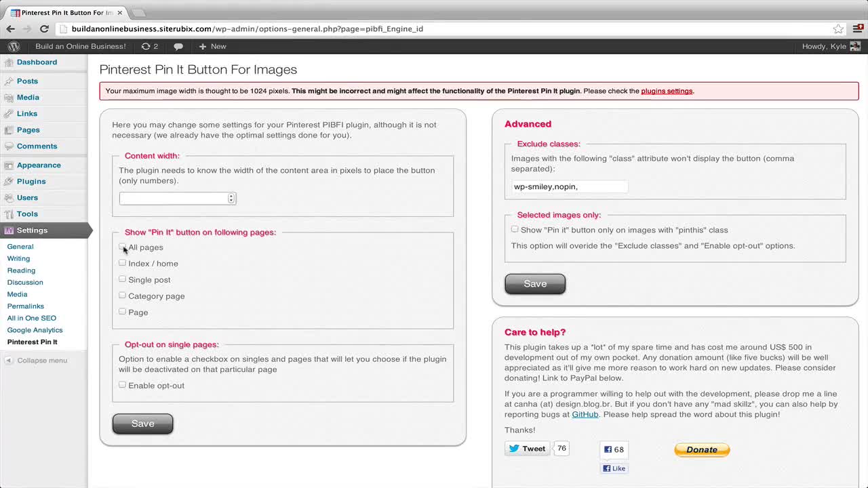Click the Comments sidebar icon

click(x=9, y=146)
